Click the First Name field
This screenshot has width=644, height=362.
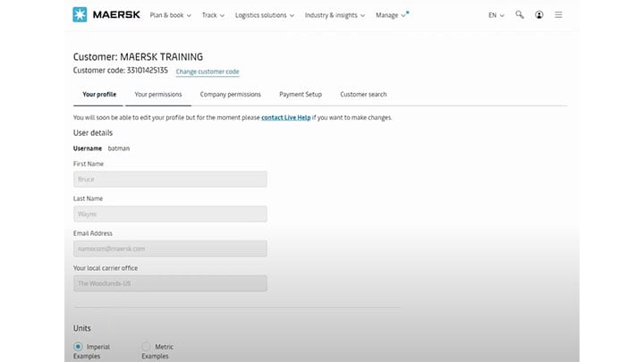coord(170,179)
